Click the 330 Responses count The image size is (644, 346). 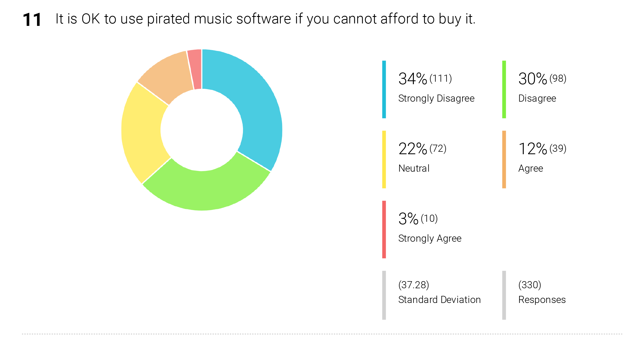[530, 285]
